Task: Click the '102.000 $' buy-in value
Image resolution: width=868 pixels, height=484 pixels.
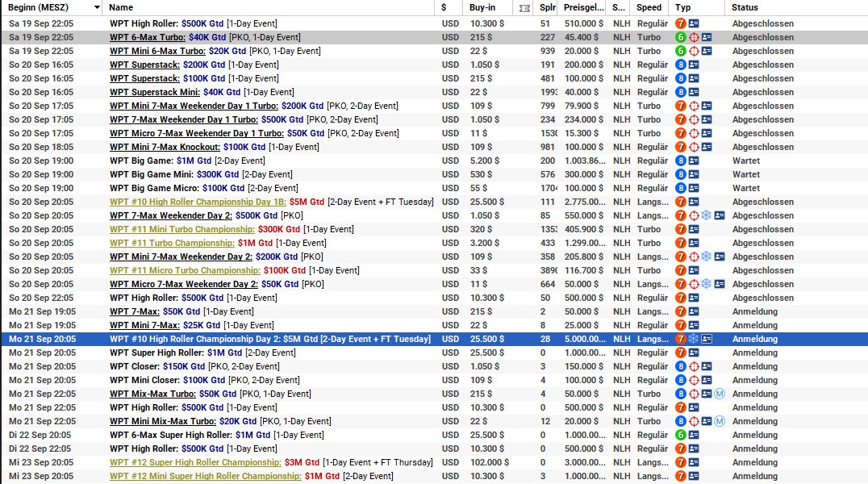Action: 490,462
